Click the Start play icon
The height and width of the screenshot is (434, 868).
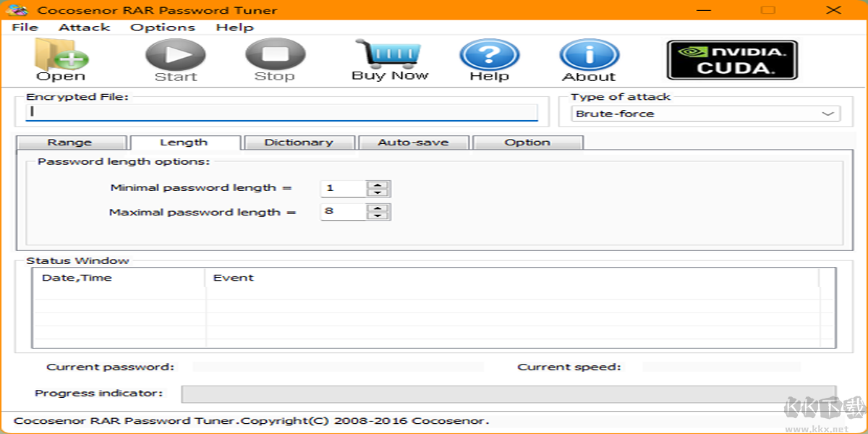pyautogui.click(x=176, y=54)
